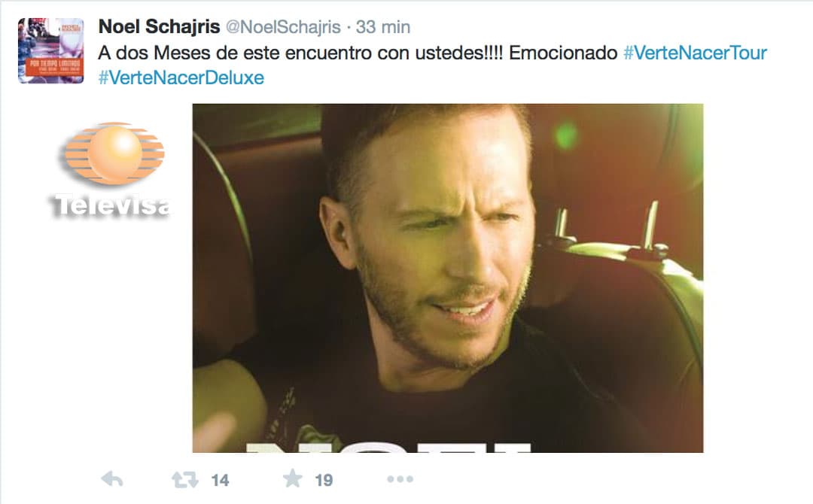Click the reply arrow icon
This screenshot has height=504, width=813.
tap(112, 479)
